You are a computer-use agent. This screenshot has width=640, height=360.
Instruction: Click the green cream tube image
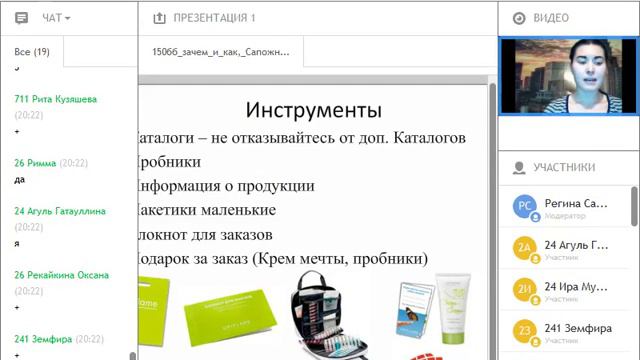pos(453,309)
